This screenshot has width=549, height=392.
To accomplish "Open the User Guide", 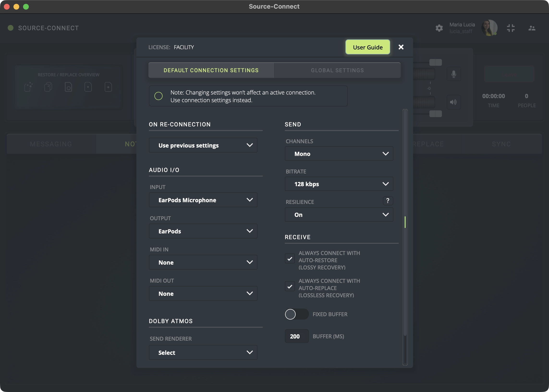I will coord(367,47).
